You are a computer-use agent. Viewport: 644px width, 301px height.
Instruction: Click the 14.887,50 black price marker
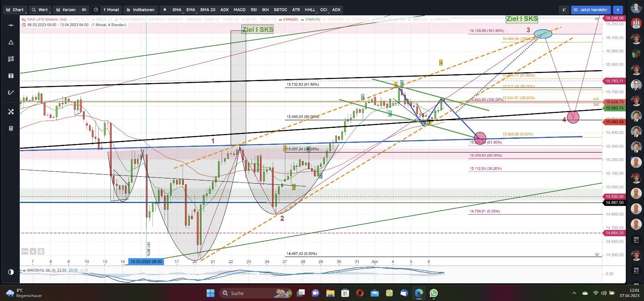(x=614, y=203)
